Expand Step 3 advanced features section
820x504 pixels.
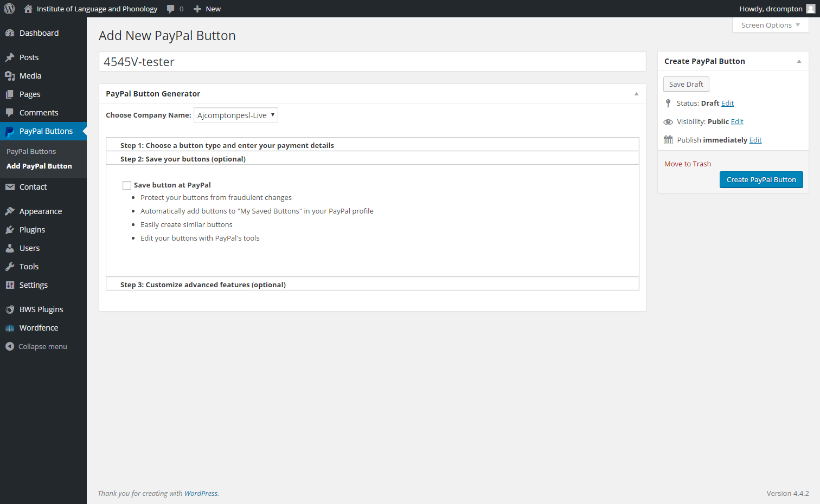coord(373,284)
